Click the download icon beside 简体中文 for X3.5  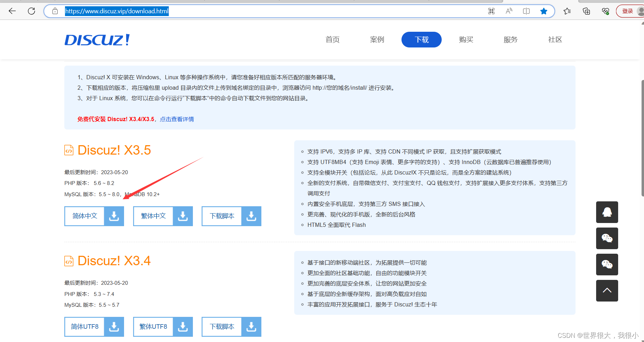(114, 216)
